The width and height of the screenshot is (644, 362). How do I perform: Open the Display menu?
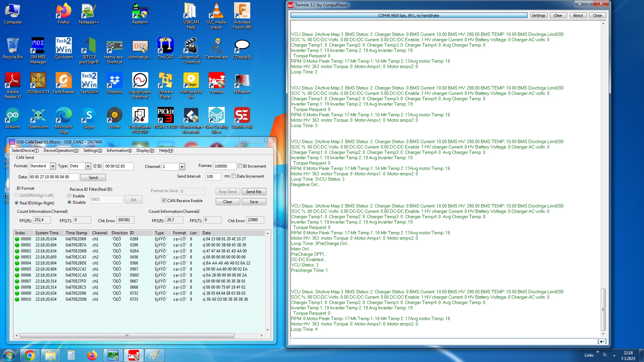pos(145,150)
